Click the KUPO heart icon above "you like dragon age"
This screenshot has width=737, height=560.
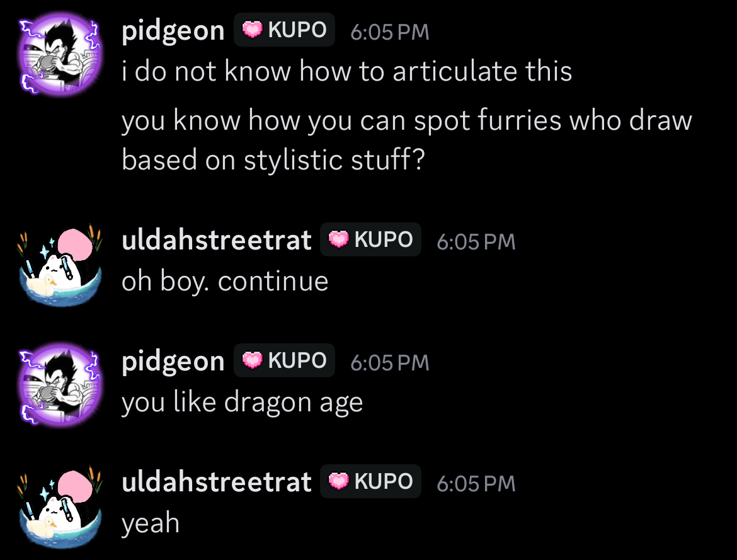click(x=253, y=360)
